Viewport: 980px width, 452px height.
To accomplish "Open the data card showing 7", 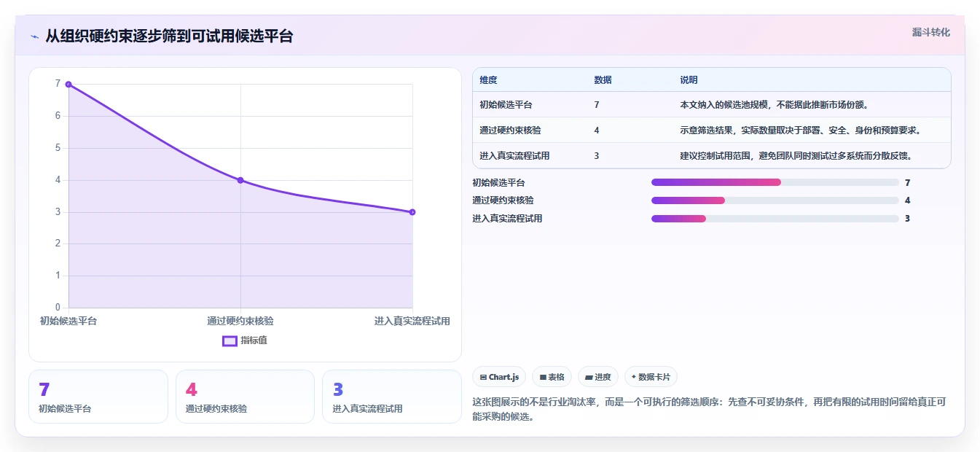I will pyautogui.click(x=98, y=397).
